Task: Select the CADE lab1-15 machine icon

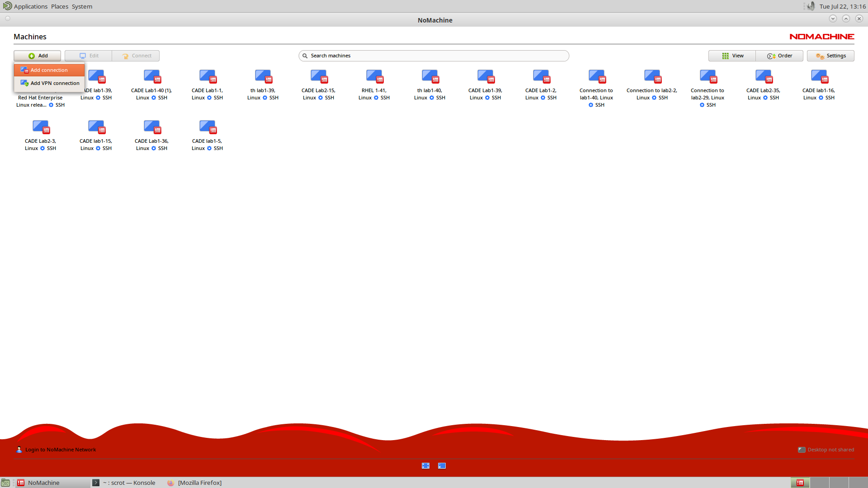Action: point(96,127)
